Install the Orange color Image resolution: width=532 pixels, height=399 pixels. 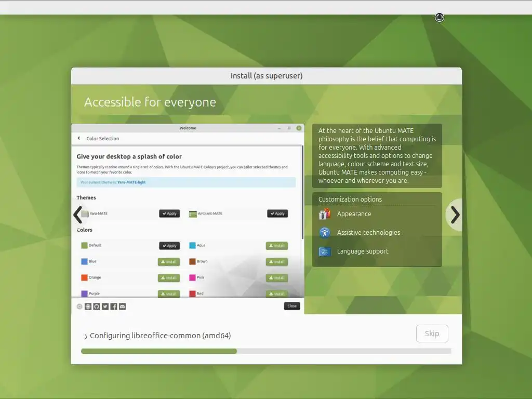169,278
